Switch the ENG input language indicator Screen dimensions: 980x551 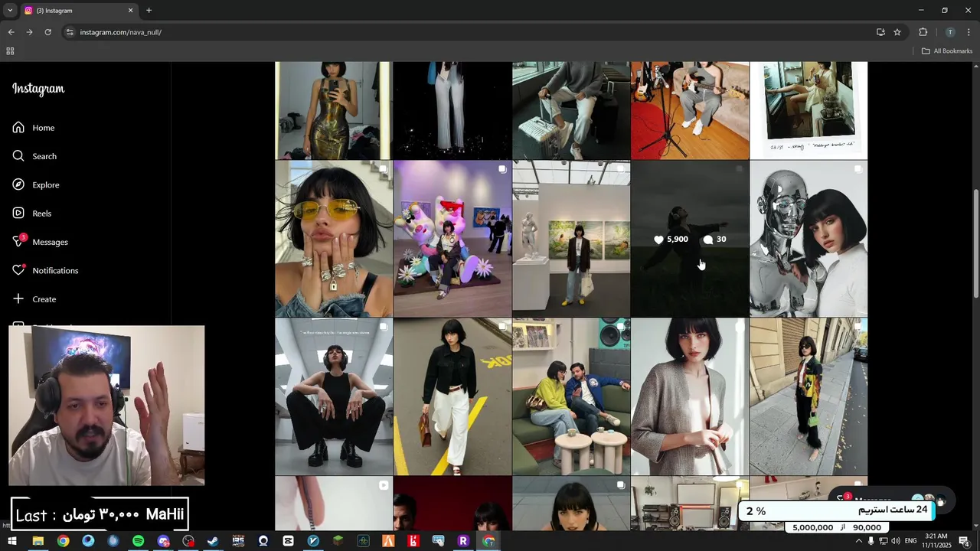click(x=910, y=541)
